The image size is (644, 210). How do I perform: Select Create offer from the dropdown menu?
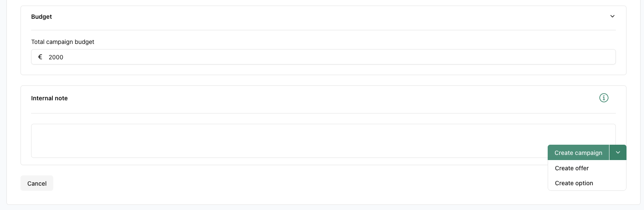[x=572, y=168]
